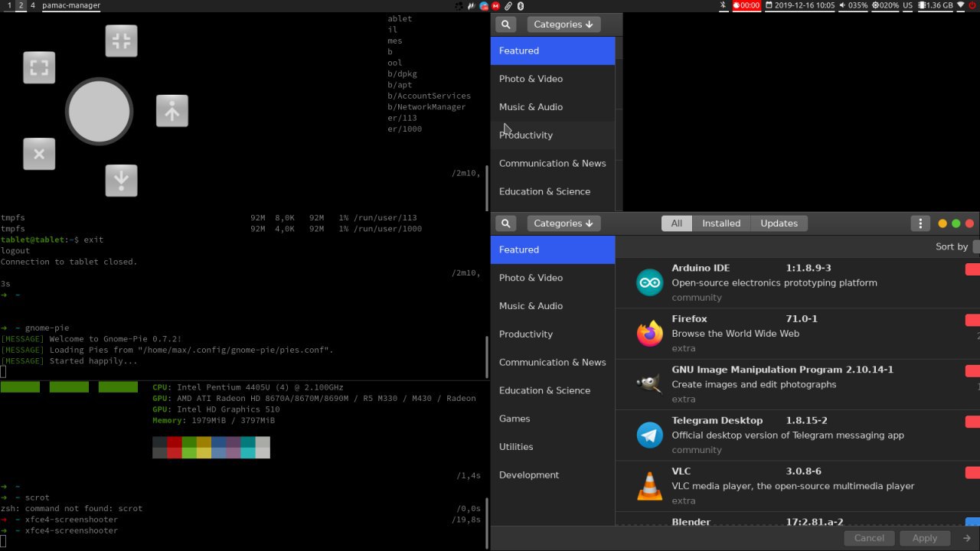
Task: Select the All tab in pamac
Action: (x=677, y=223)
